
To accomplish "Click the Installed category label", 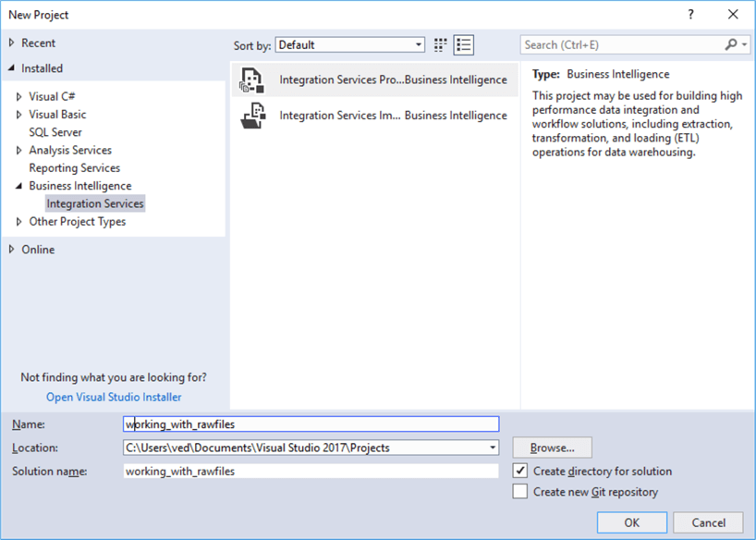I will point(42,68).
